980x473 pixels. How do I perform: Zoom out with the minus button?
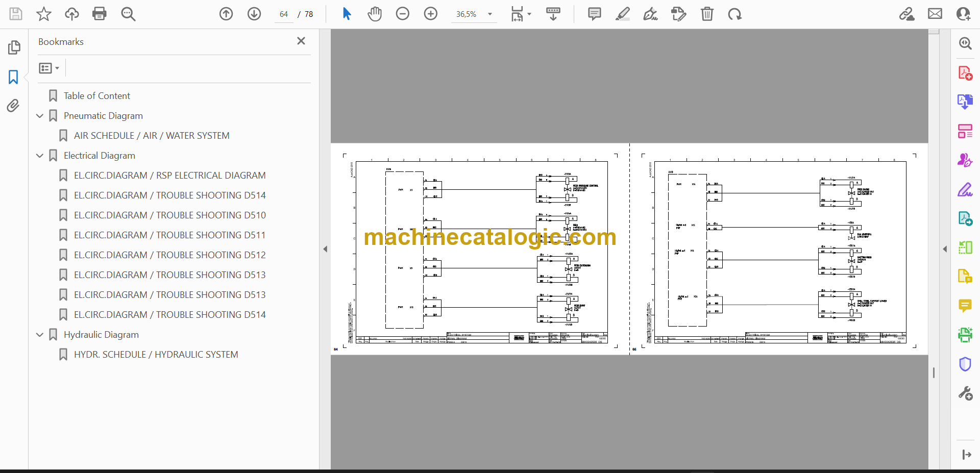point(403,14)
